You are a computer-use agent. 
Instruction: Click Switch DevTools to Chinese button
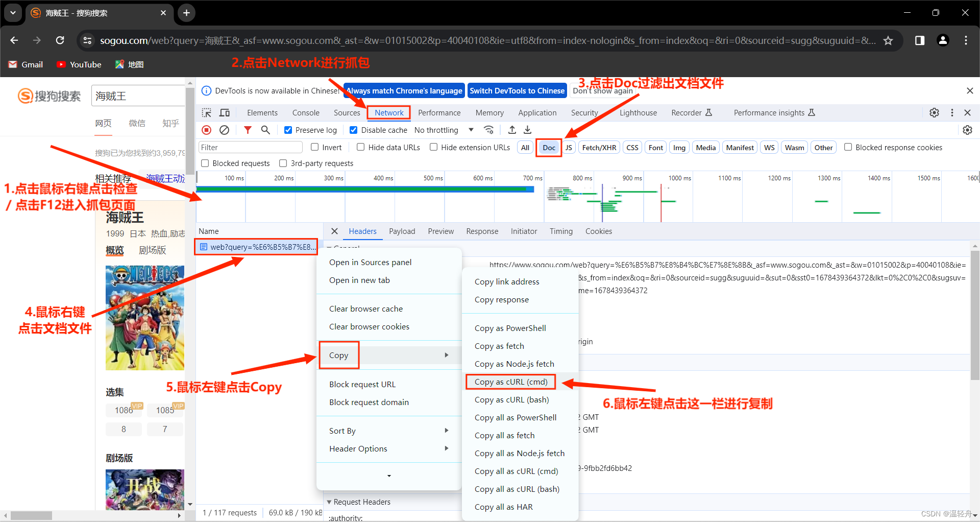tap(517, 91)
